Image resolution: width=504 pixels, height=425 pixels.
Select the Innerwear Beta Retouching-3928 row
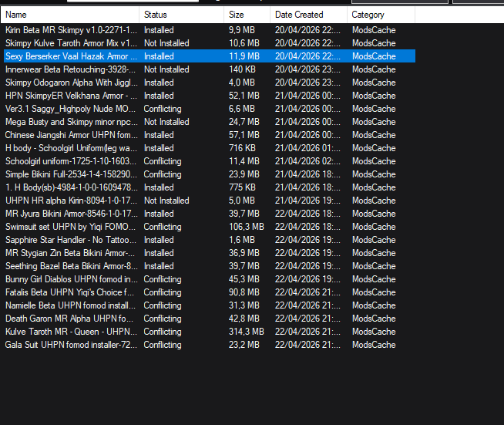[210, 69]
